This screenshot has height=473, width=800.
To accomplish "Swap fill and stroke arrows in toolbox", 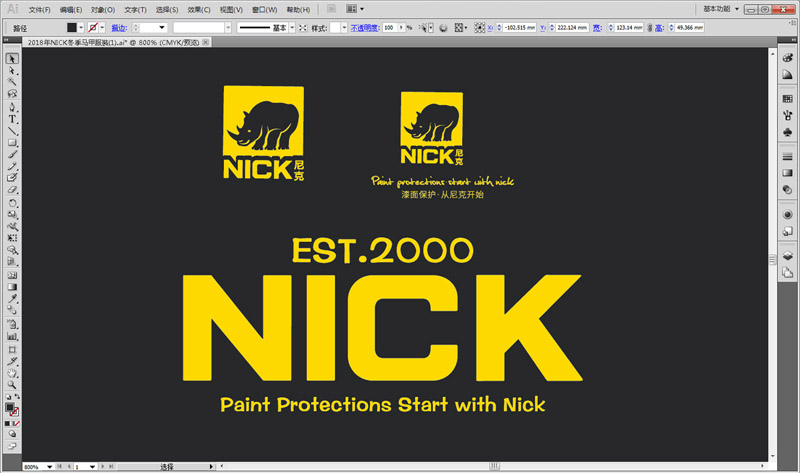I will coord(17,396).
